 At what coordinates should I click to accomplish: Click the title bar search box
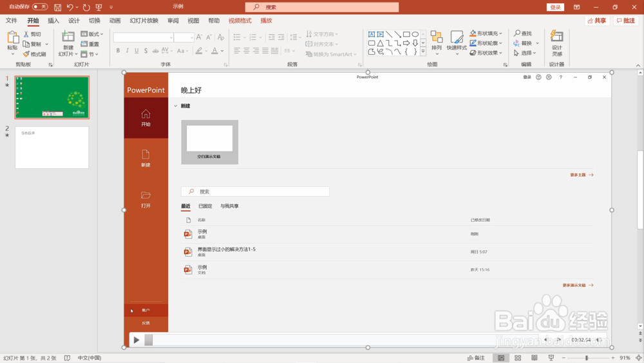point(321,7)
